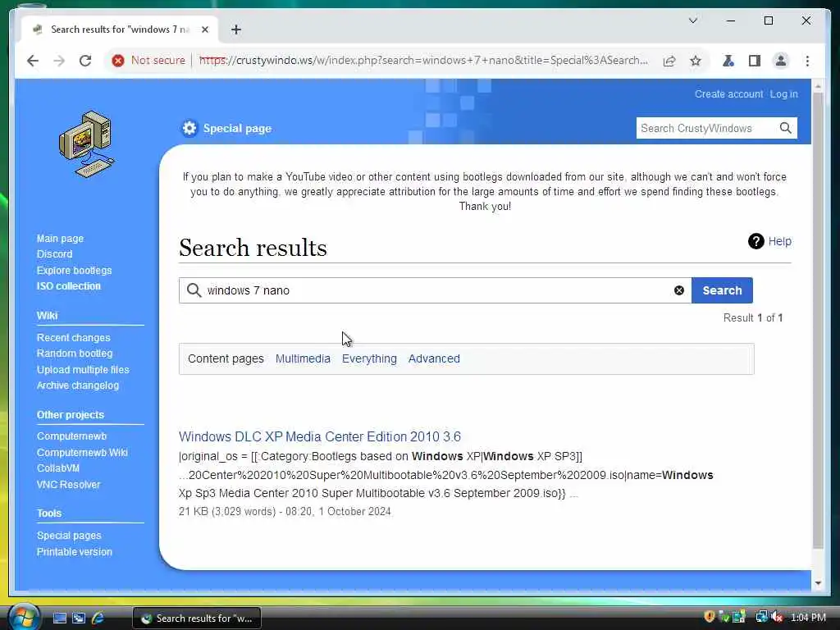Screen dimensions: 840x630
Task: Click the Result 1 of 1 text
Action: pyautogui.click(x=753, y=317)
